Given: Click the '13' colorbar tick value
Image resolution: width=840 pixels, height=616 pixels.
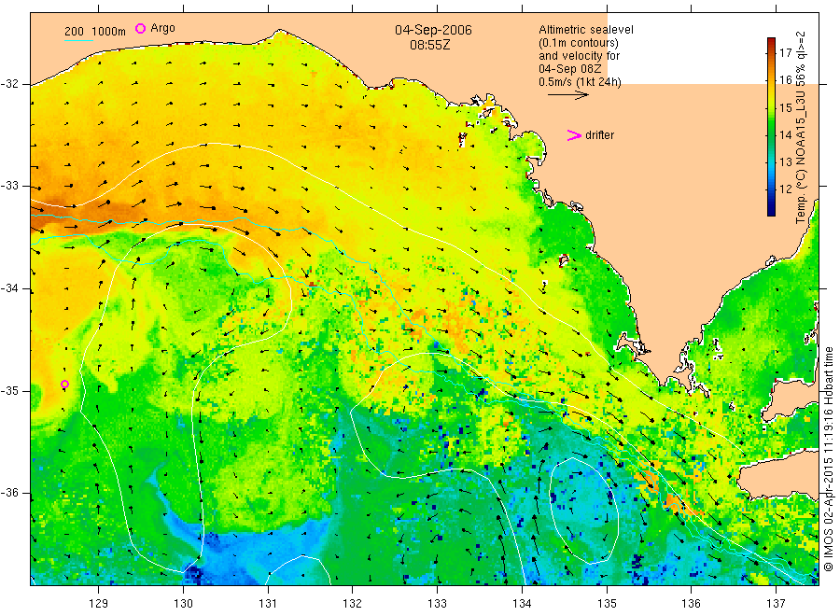Looking at the screenshot, I should pos(785,161).
